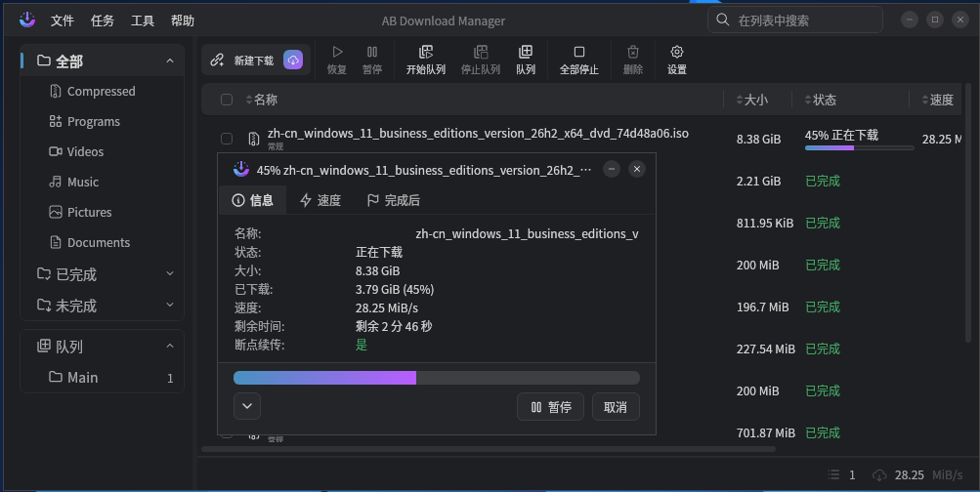Open the 文件 menu
This screenshot has height=492, width=980.
pyautogui.click(x=62, y=20)
